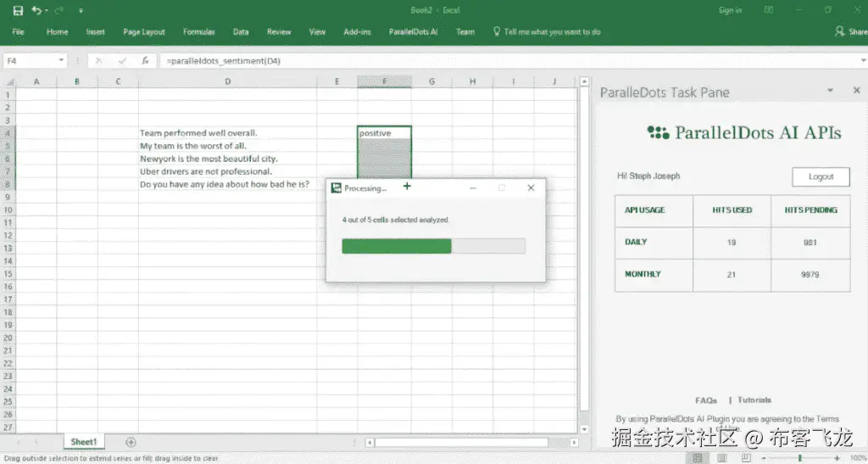Click the Redo arrow icon
Viewport: 868px width, 464px height.
click(x=59, y=10)
